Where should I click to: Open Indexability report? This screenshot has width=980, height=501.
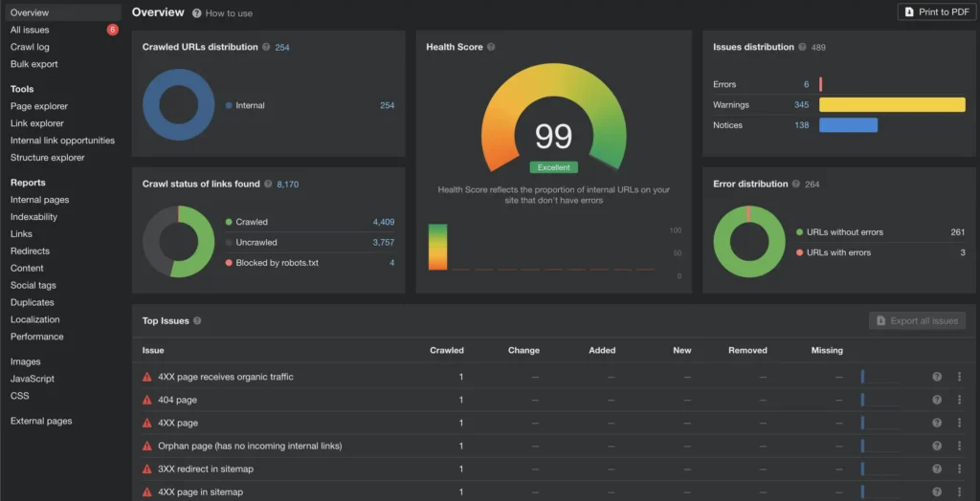click(x=33, y=217)
